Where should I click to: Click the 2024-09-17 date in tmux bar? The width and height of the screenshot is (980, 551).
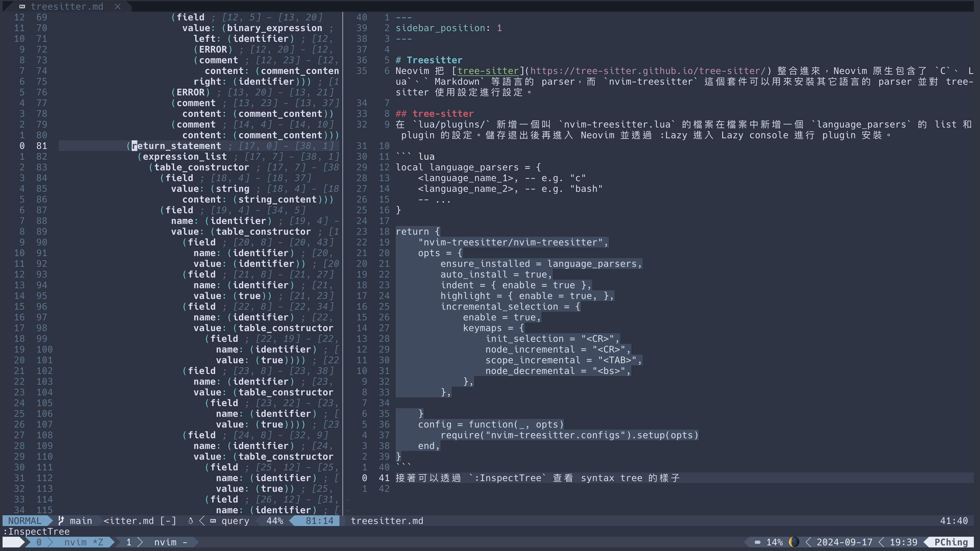click(844, 542)
